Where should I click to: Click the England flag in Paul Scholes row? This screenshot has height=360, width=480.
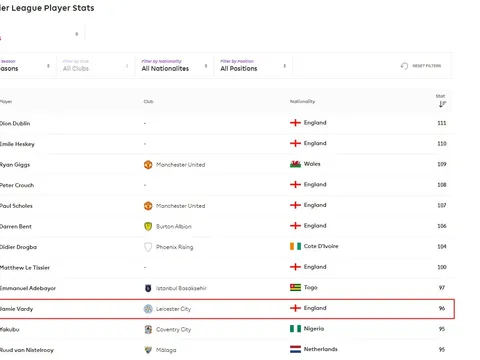(295, 205)
